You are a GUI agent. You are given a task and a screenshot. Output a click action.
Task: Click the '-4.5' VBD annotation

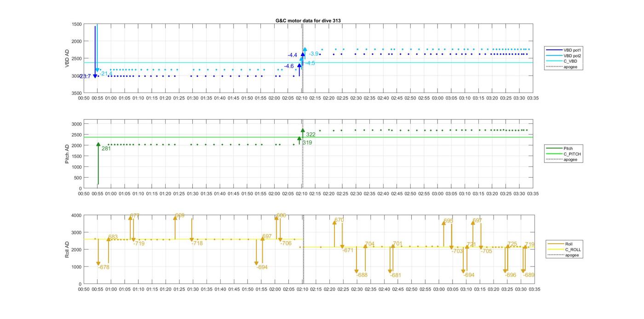[310, 63]
